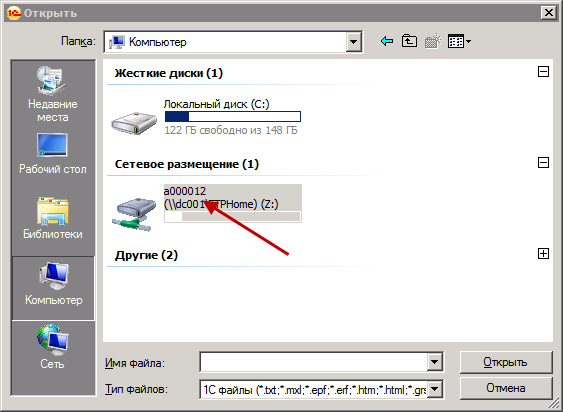
Task: Expand the Другие (2) group
Action: pos(543,254)
